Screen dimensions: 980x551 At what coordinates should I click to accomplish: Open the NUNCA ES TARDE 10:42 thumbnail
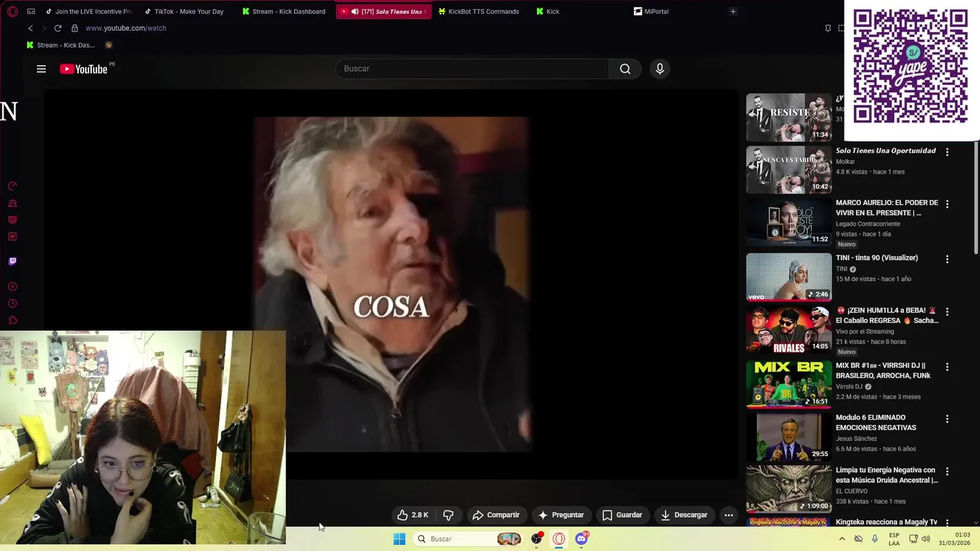[x=789, y=170]
